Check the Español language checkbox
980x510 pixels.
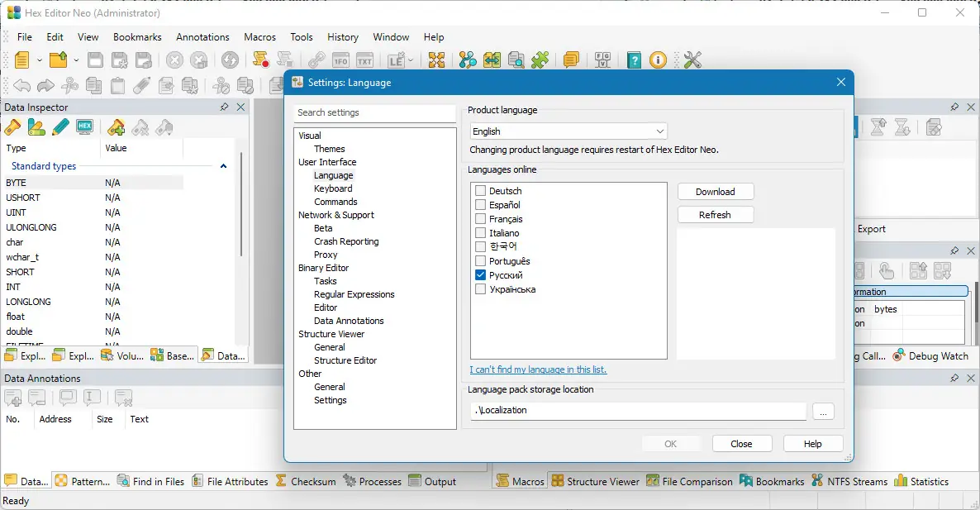[481, 204]
